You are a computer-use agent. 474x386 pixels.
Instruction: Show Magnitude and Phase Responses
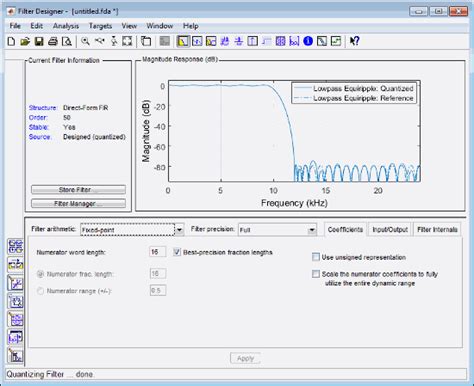pos(211,41)
